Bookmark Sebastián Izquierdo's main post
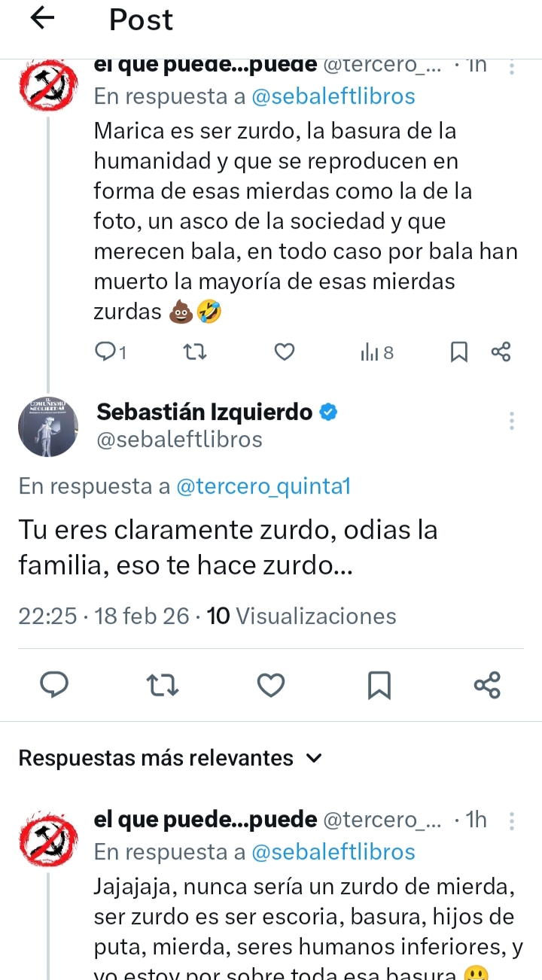This screenshot has width=542, height=980. tap(379, 684)
